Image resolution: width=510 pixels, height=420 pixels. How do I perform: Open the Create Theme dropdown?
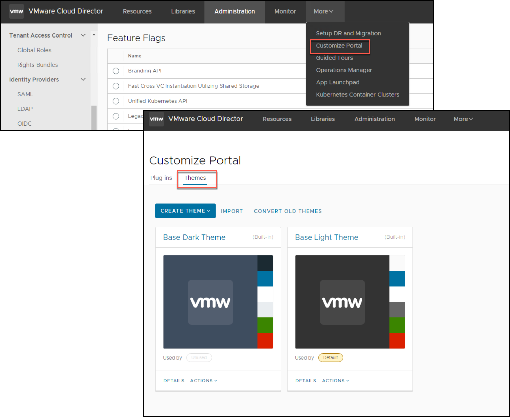click(185, 211)
